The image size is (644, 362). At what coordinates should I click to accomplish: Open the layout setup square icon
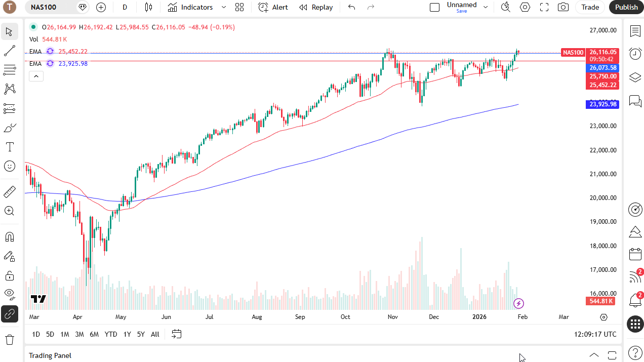(434, 7)
